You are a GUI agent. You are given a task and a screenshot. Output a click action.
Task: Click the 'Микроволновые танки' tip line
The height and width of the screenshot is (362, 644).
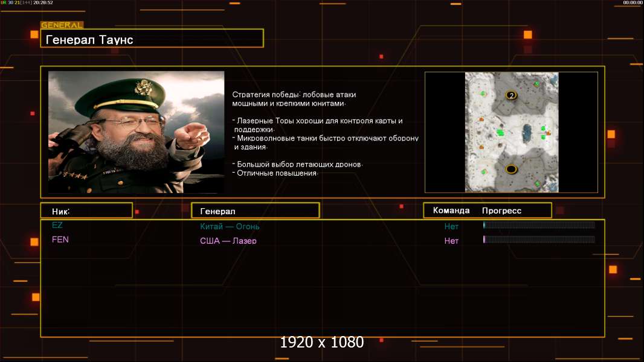click(325, 138)
